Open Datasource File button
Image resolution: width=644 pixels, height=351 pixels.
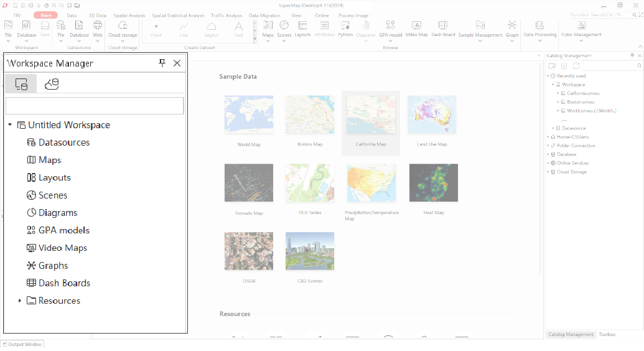(x=61, y=30)
